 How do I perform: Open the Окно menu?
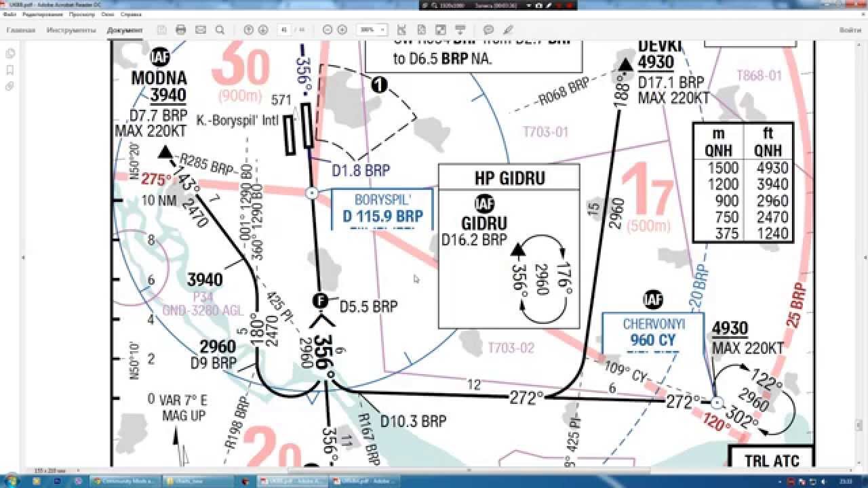(108, 14)
